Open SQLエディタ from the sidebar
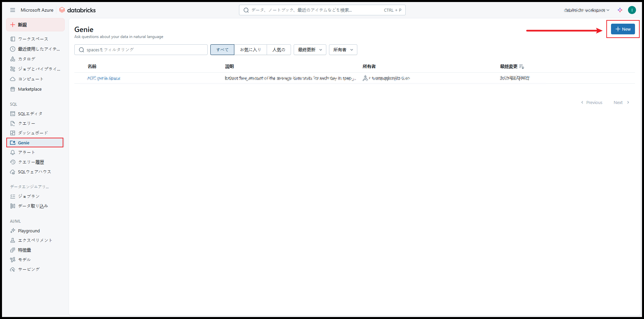 (x=30, y=114)
